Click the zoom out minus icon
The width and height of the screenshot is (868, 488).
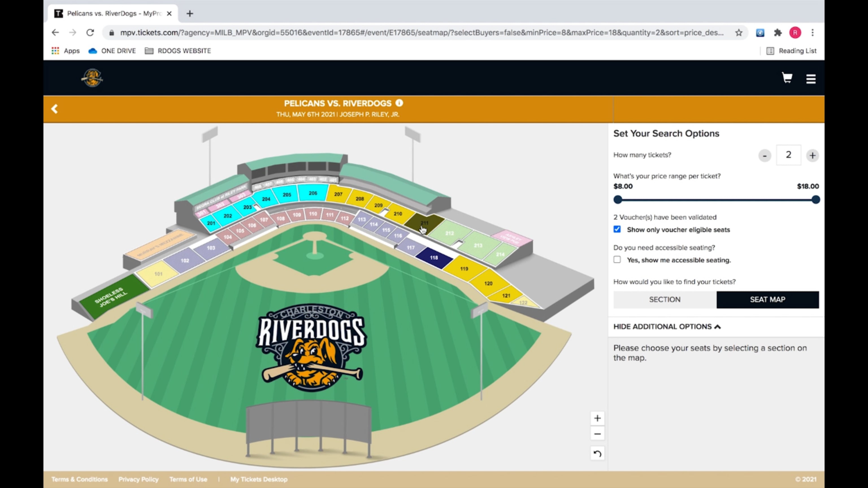(597, 434)
